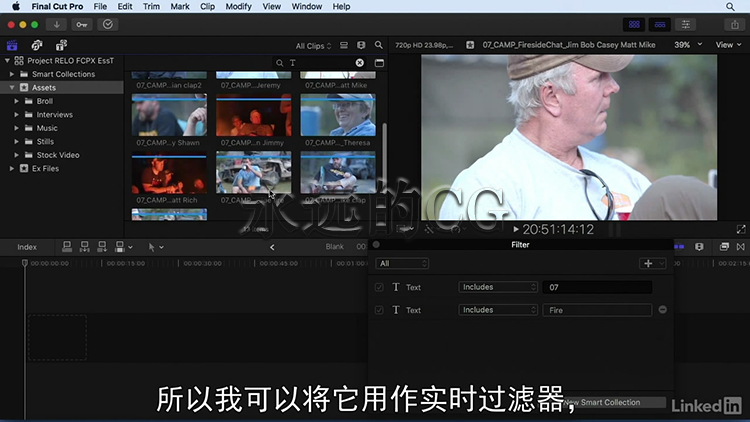Select the 07_CAMP Theresa clip thumbnail
750x422 pixels.
pyautogui.click(x=338, y=115)
